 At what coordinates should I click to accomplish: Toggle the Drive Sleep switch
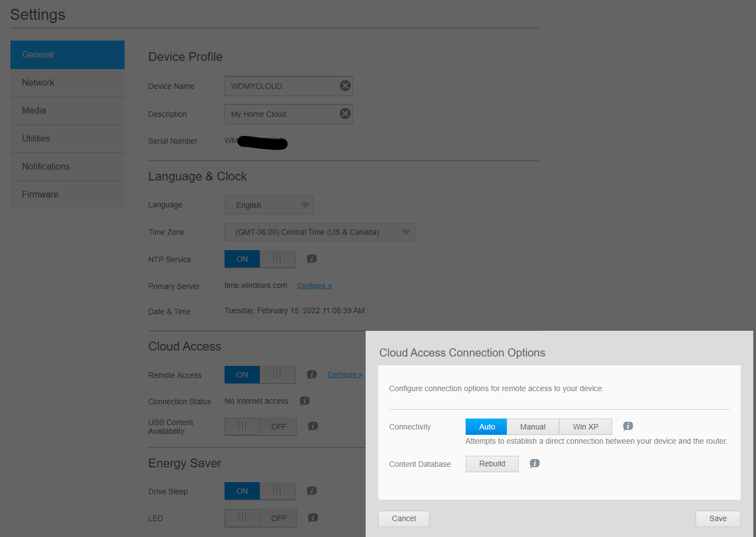point(260,491)
